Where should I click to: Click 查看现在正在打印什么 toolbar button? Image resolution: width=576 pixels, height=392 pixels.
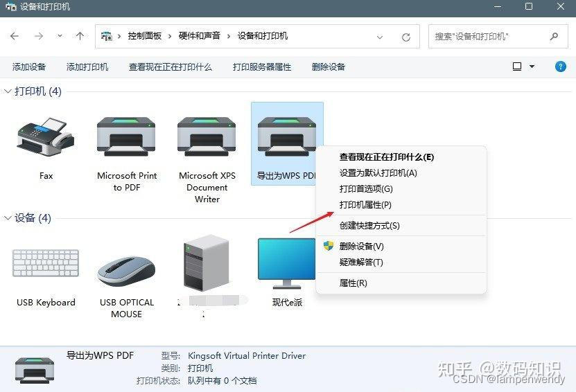pos(171,66)
